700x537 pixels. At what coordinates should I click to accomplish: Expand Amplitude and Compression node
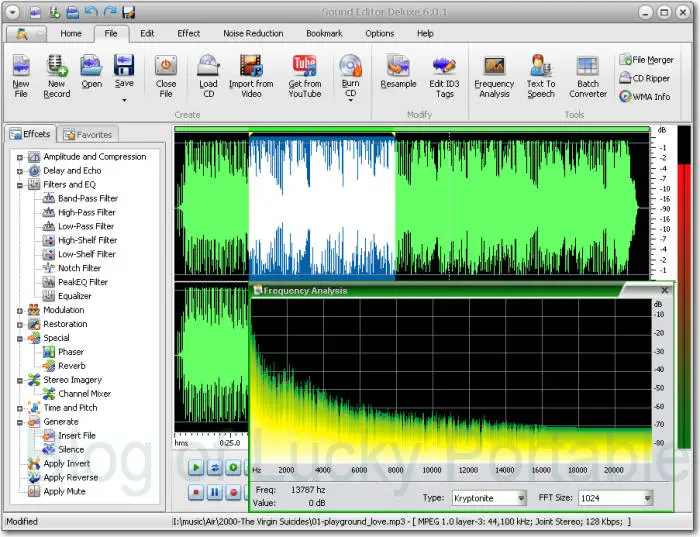click(20, 157)
